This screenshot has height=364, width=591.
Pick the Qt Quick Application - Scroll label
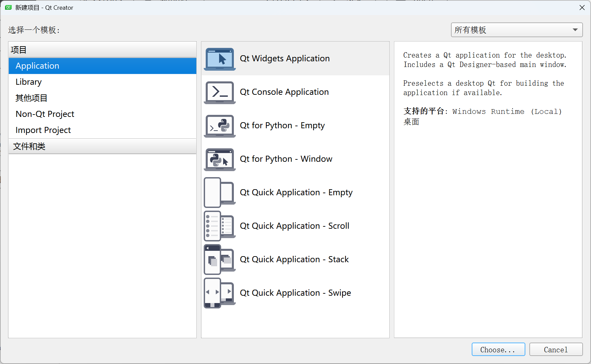point(294,226)
